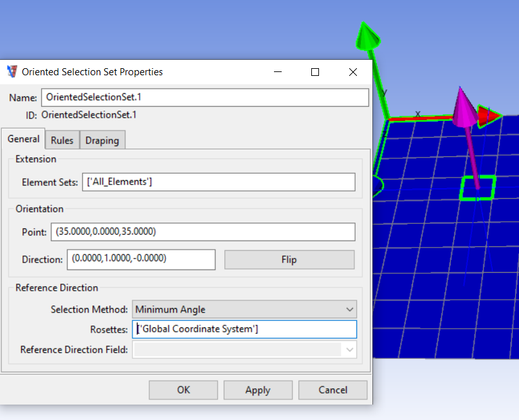Image resolution: width=519 pixels, height=420 pixels.
Task: Click the Rosettes input field
Action: (244, 329)
